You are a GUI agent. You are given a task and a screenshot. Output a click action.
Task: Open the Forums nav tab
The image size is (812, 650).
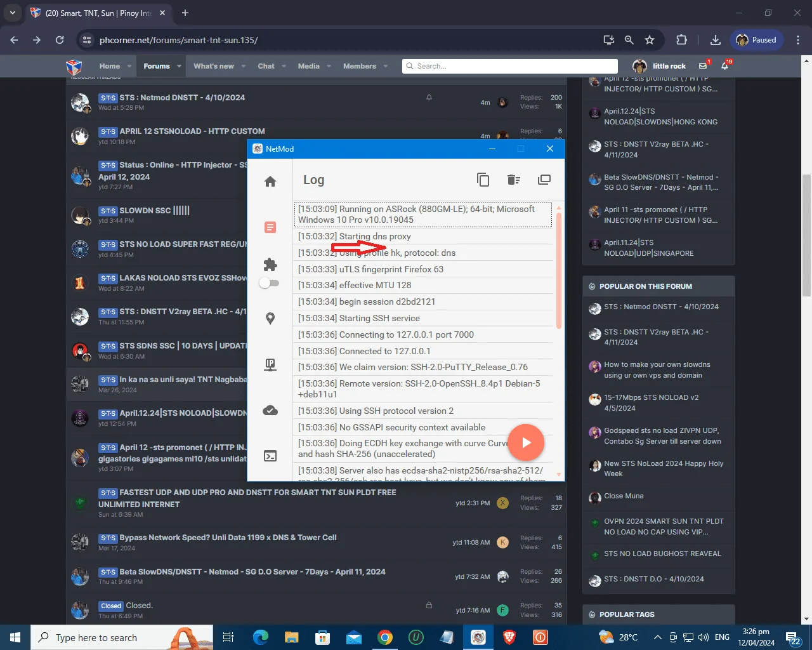[157, 66]
